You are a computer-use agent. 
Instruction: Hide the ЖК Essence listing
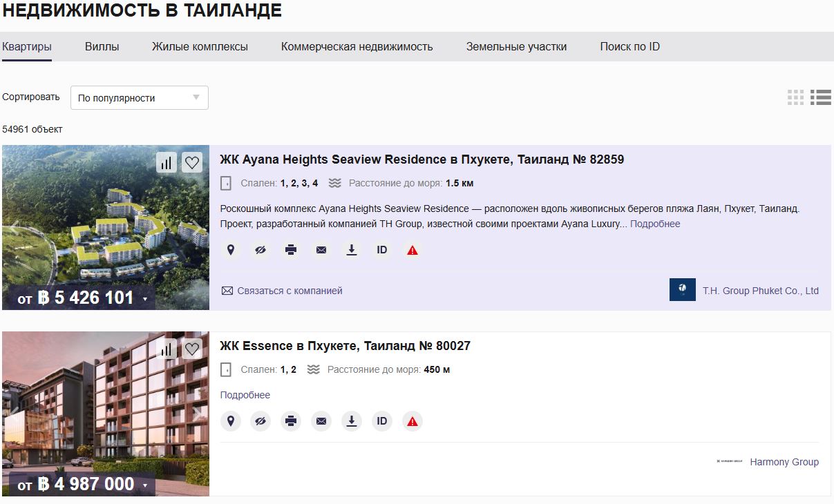coord(260,420)
